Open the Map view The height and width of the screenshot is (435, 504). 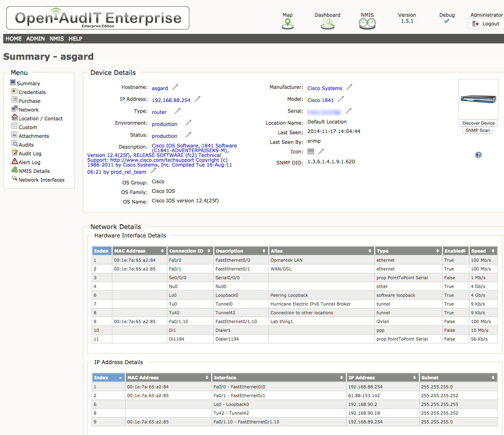pos(287,23)
